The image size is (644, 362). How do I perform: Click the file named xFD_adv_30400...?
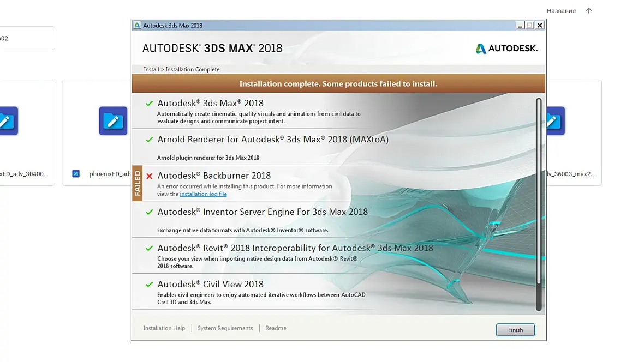(24, 174)
